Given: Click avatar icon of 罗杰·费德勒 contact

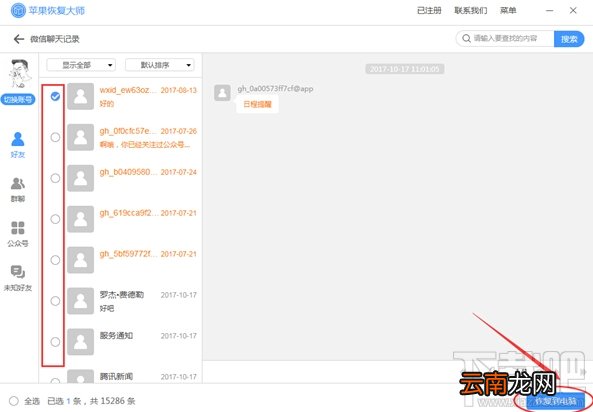Looking at the screenshot, I should pyautogui.click(x=81, y=301).
